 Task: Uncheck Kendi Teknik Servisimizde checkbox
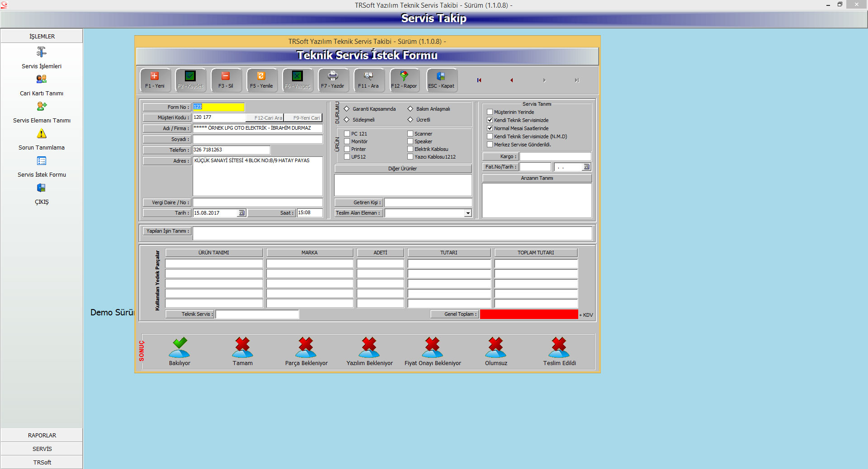490,120
